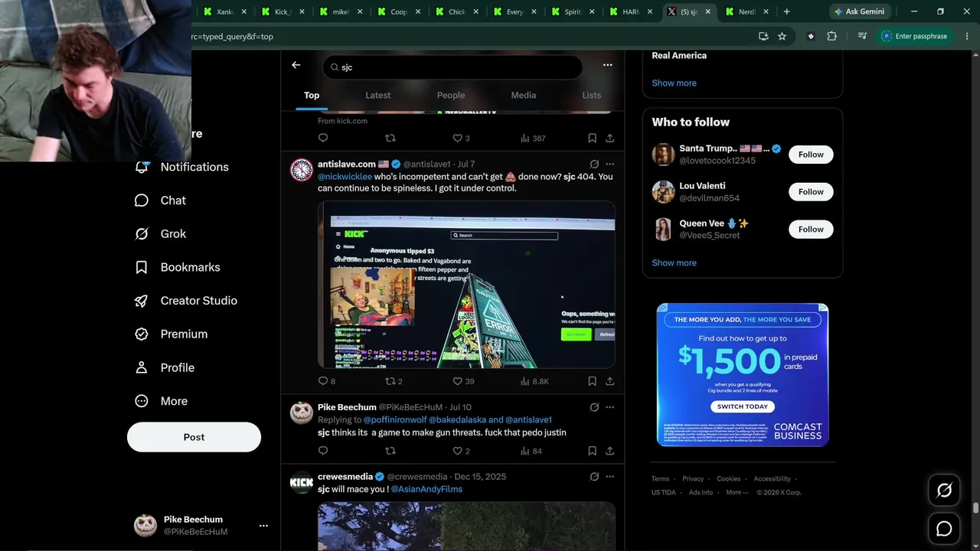980x551 pixels.
Task: Open the @AsianAndyFilms mention link
Action: (x=426, y=489)
